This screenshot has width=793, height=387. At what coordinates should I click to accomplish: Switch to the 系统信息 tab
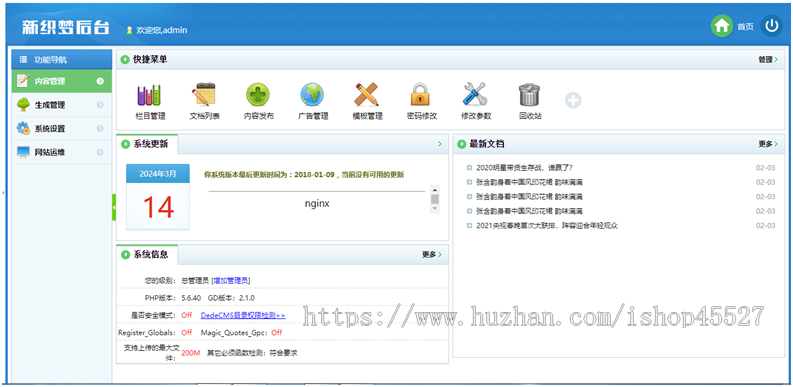tap(147, 254)
